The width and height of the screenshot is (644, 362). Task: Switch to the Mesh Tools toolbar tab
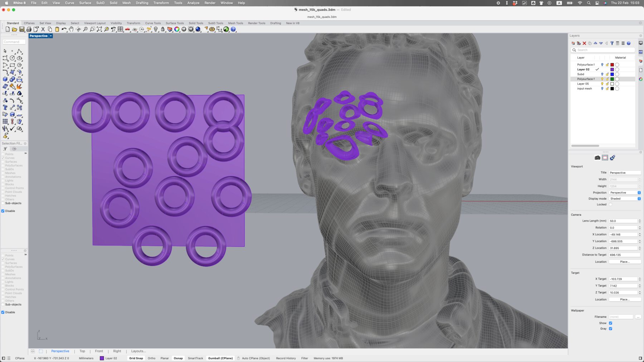point(235,23)
